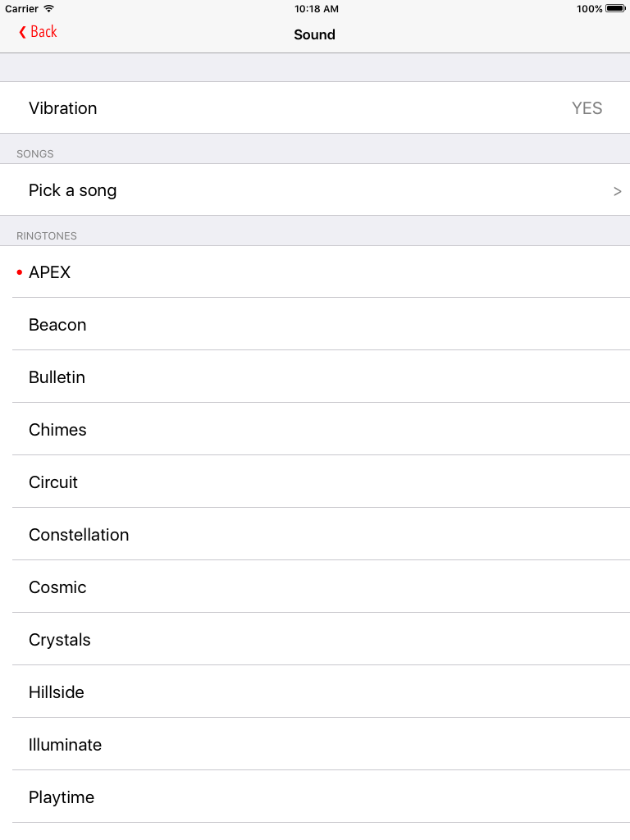Pick Hillside as the ringtone
The height and width of the screenshot is (840, 630).
pos(57,692)
